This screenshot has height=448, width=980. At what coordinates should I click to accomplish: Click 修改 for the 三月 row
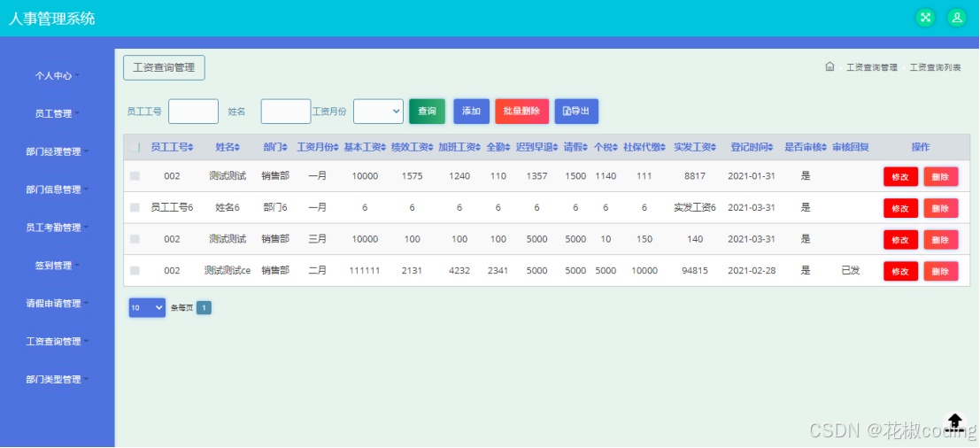900,239
